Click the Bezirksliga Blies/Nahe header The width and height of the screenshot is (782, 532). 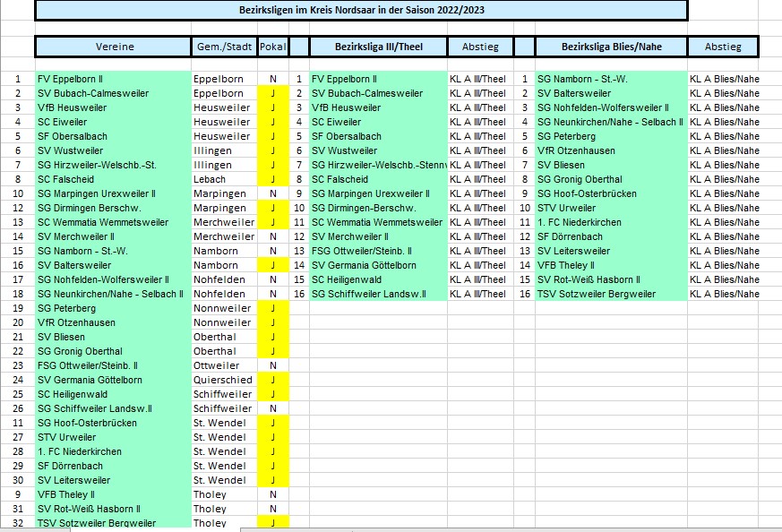point(612,47)
